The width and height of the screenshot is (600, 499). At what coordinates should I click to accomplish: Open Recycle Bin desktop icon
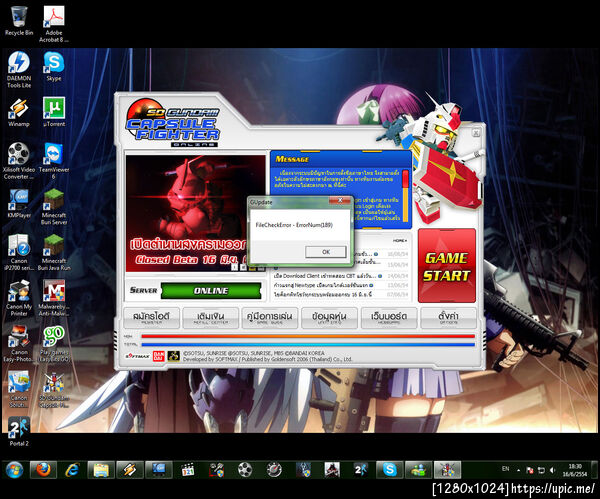tap(19, 21)
